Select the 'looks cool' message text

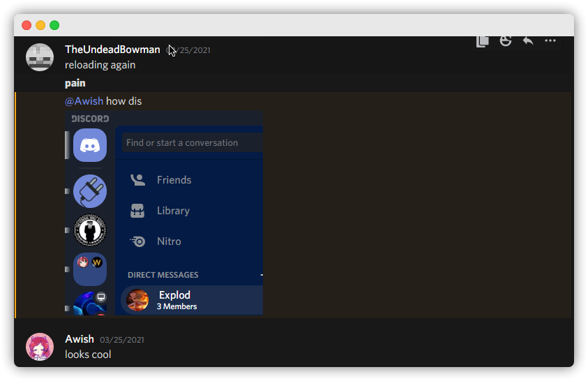[88, 354]
